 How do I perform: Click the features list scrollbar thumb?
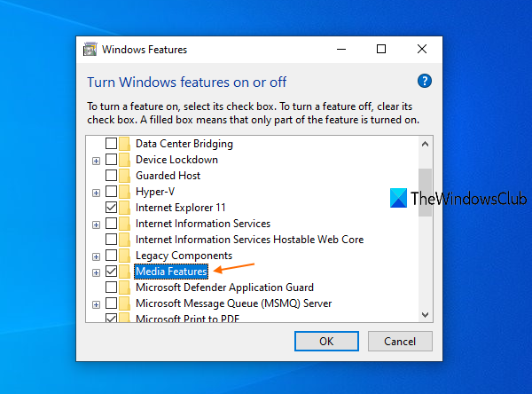(x=425, y=193)
